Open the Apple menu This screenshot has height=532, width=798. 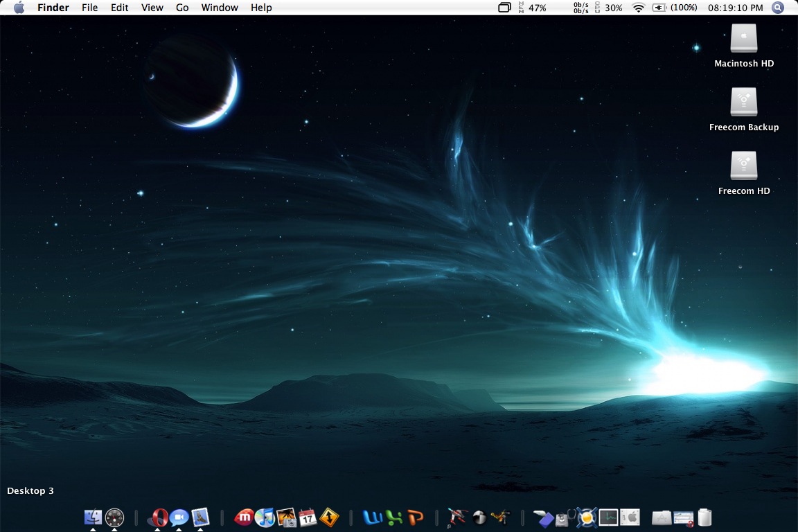tap(19, 8)
